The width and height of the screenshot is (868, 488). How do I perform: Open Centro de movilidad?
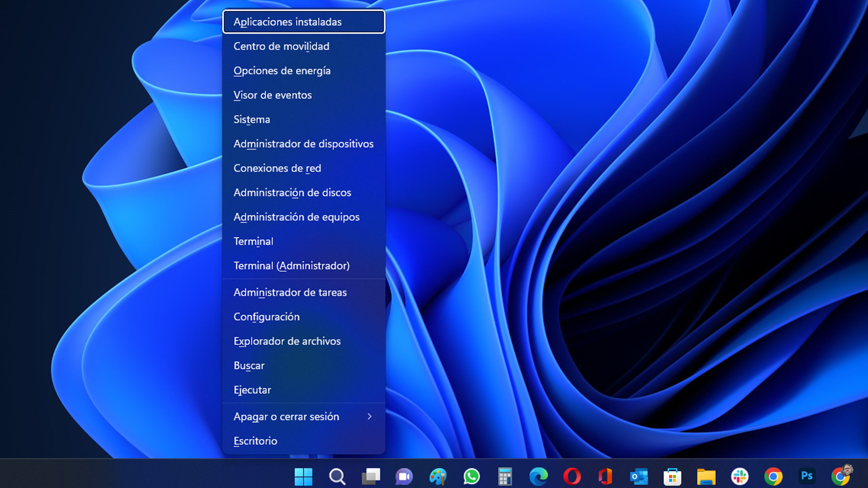click(x=304, y=46)
